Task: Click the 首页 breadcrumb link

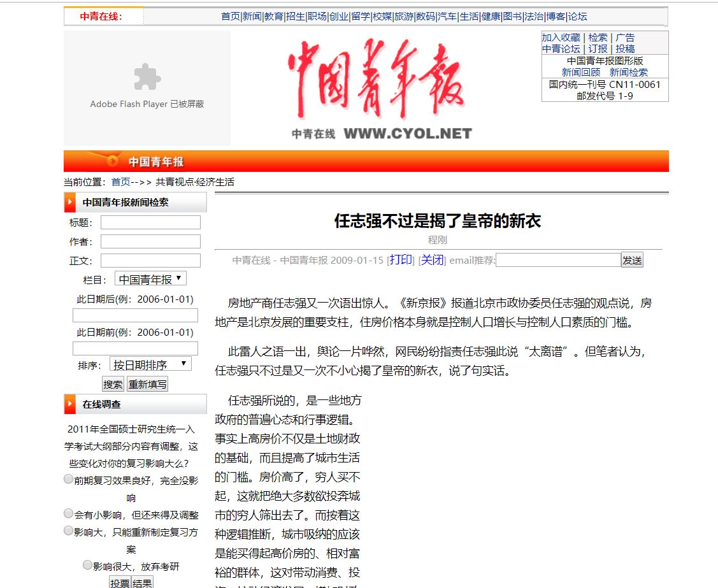Action: click(121, 182)
